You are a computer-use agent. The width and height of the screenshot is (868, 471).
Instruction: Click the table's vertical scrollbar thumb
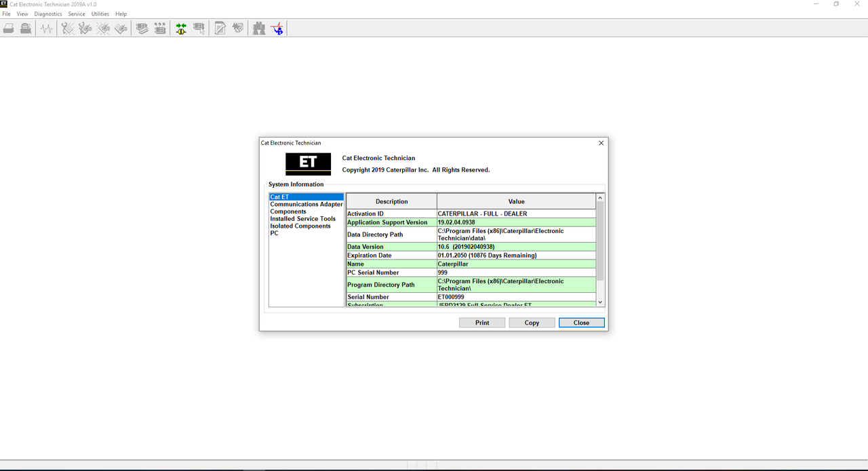600,241
